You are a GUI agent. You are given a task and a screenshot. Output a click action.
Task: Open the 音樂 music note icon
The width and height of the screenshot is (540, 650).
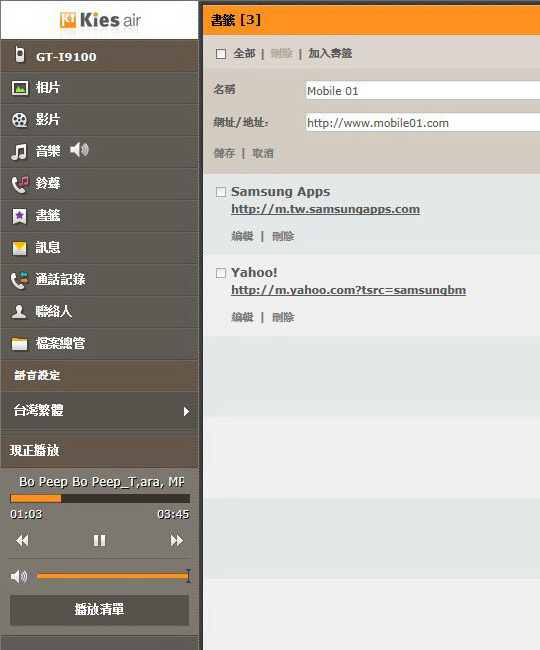click(19, 152)
